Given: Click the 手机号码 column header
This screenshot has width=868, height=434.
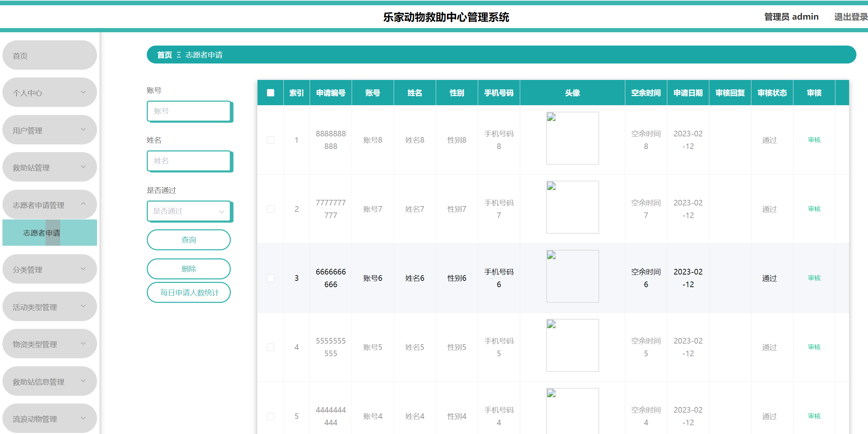Looking at the screenshot, I should [499, 93].
